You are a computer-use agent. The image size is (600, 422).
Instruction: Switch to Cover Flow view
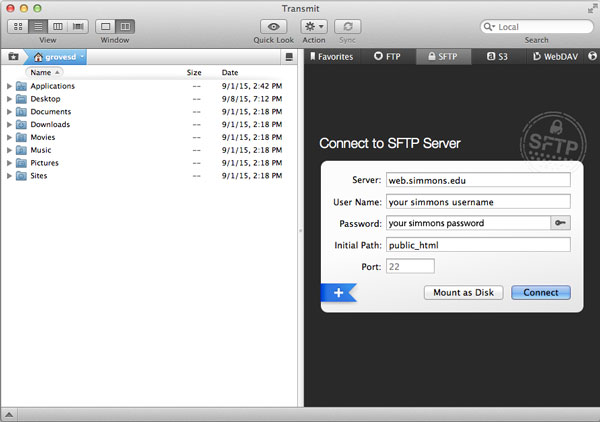click(x=78, y=26)
